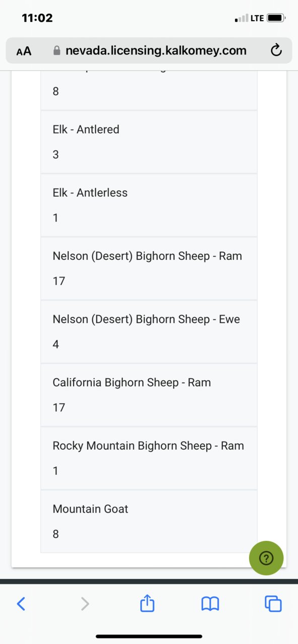Viewport: 298px width, 644px height.
Task: Reload the page with refresh icon
Action: (x=276, y=50)
